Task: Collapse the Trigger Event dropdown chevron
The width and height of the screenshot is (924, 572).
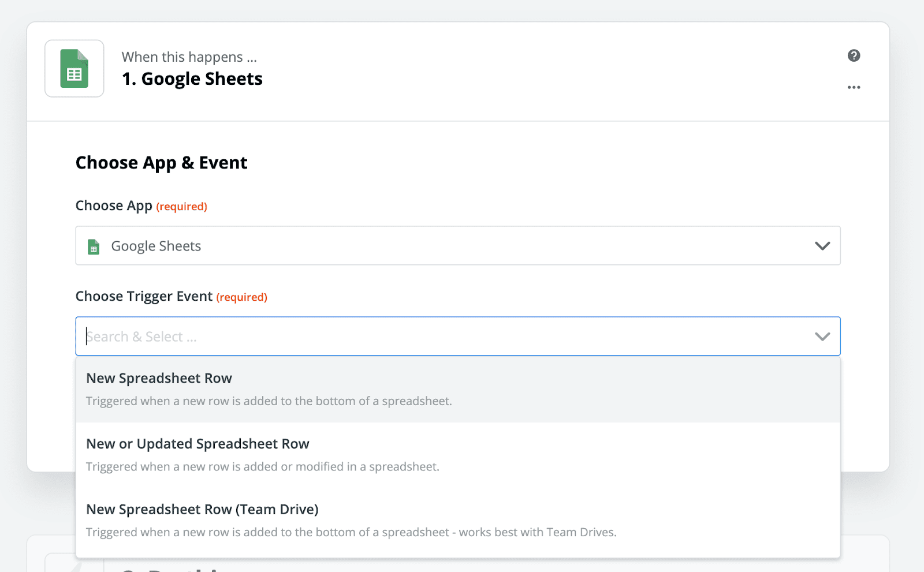Action: [x=822, y=337]
